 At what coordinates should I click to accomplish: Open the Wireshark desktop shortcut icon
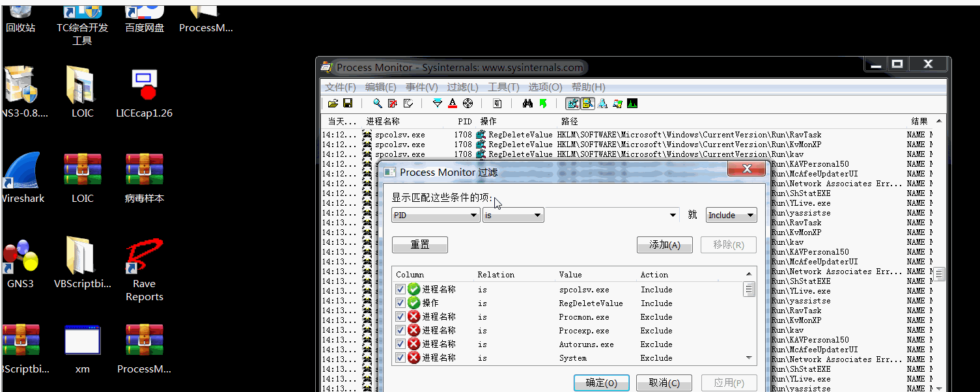[21, 178]
